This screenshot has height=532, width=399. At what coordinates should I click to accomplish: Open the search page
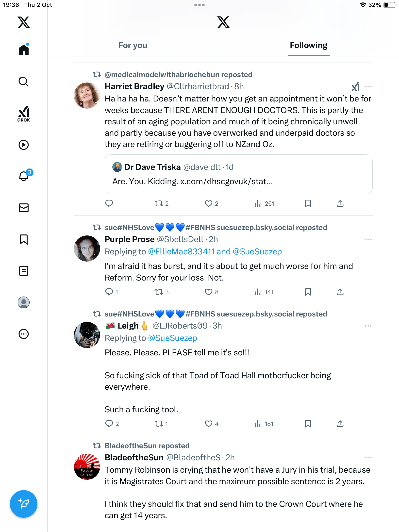(24, 82)
